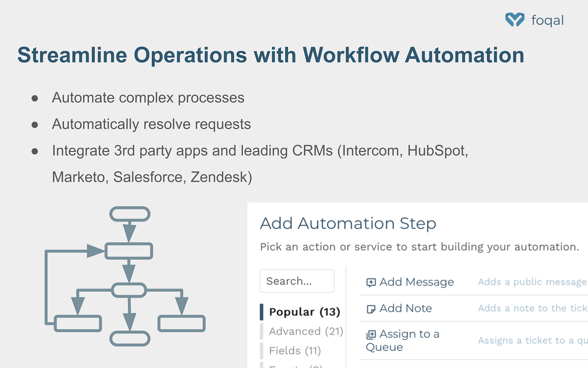Click the Add Message speech-bubble icon
This screenshot has height=368, width=588.
pyautogui.click(x=371, y=283)
